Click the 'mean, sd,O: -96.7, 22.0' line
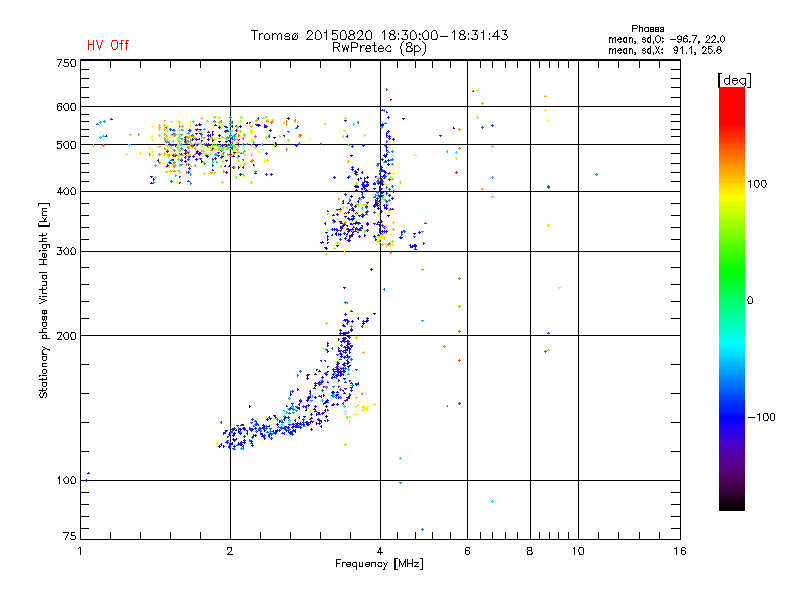The height and width of the screenshot is (600, 800). point(666,39)
